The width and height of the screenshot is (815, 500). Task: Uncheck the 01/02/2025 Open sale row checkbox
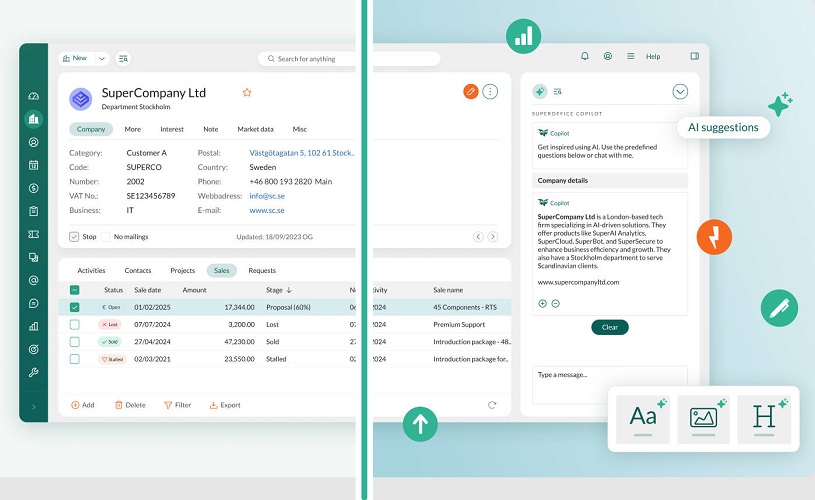(x=74, y=307)
